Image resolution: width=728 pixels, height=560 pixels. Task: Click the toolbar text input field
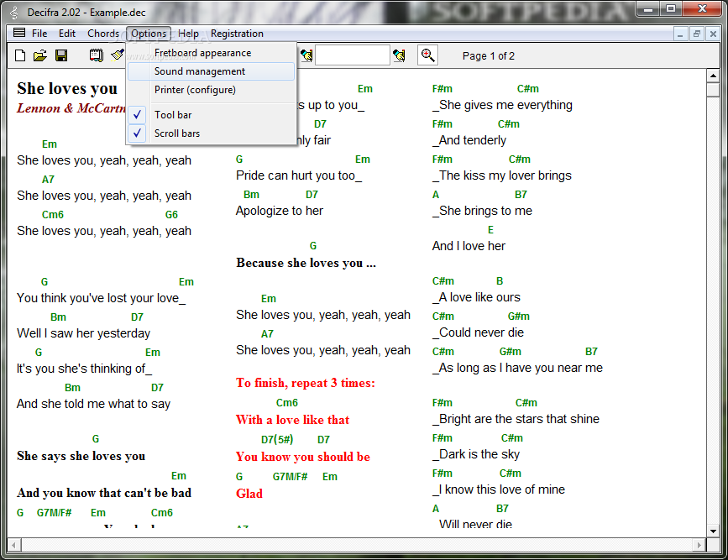tap(353, 55)
